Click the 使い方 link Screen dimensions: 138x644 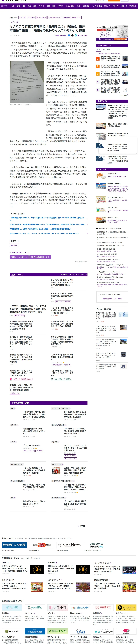click(27, 252)
